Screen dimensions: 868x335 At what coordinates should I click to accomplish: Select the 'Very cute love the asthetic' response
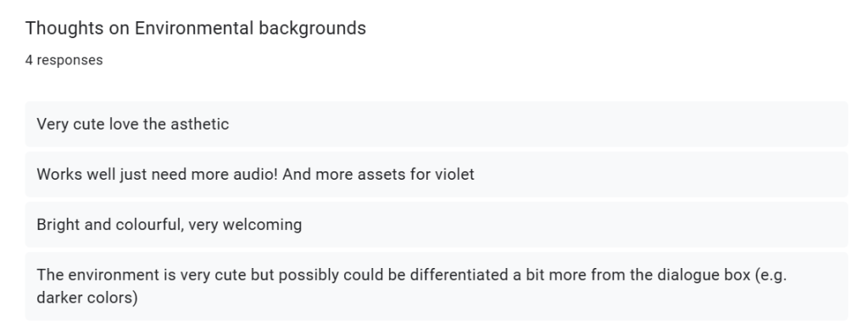(x=437, y=124)
